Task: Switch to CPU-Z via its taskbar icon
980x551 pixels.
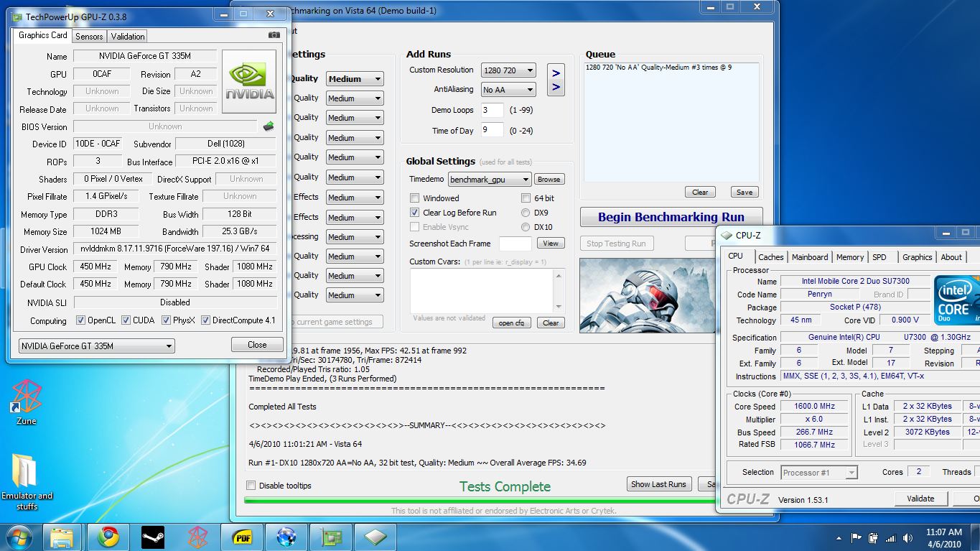Action: pyautogui.click(x=375, y=537)
